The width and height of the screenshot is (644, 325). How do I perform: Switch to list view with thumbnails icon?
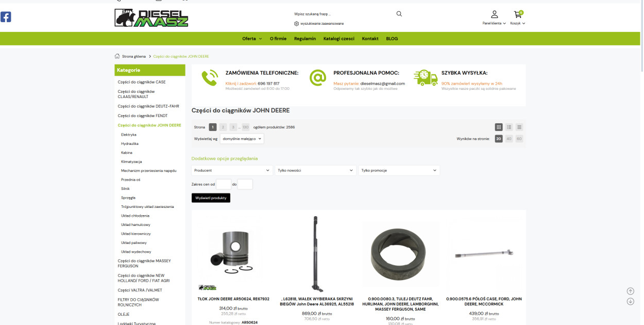509,127
